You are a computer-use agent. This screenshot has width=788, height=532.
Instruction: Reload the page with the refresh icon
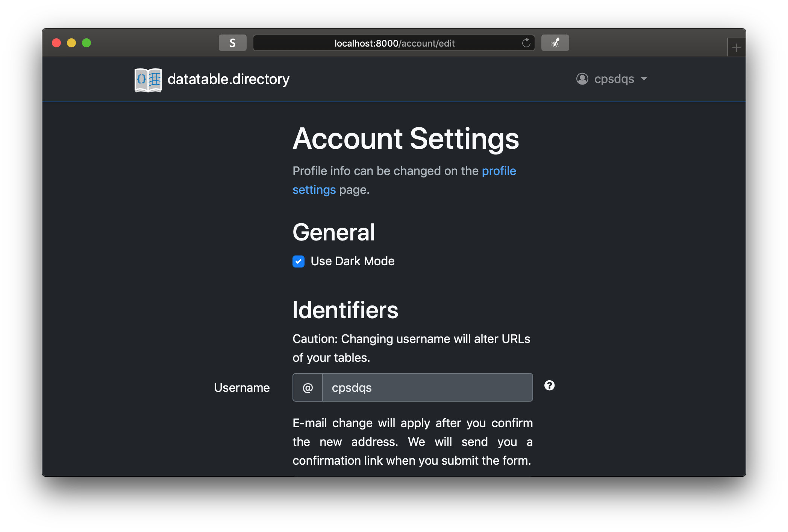[526, 43]
